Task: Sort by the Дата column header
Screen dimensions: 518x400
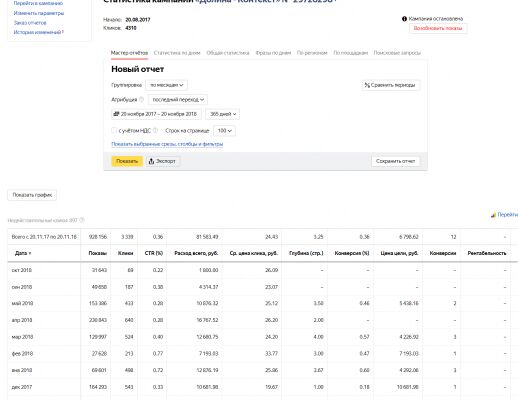Action: pos(23,253)
